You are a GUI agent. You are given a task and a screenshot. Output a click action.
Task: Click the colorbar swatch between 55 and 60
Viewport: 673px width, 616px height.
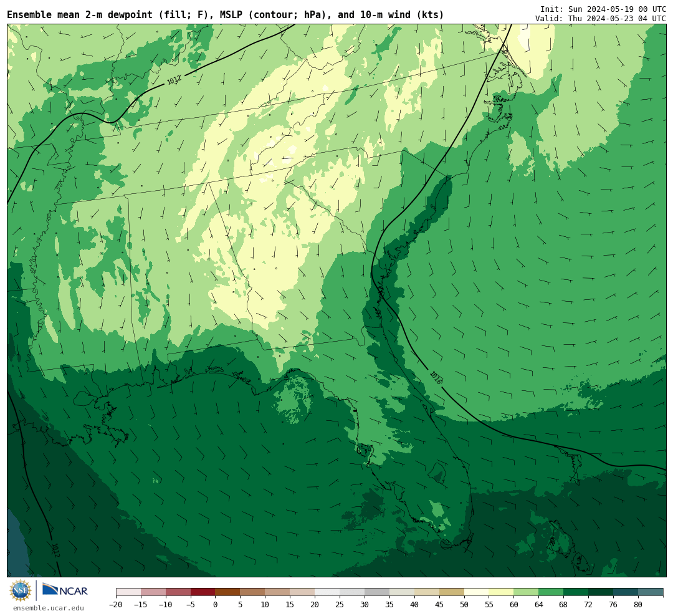coord(502,592)
